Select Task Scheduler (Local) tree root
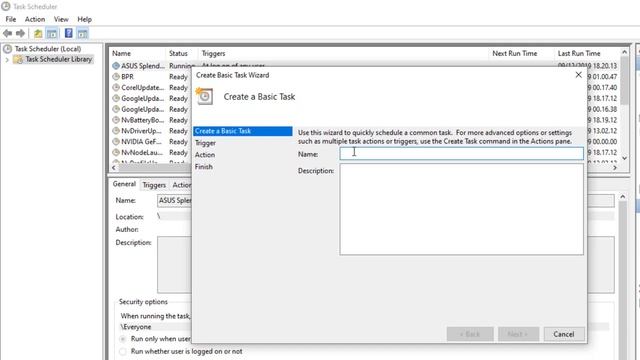Viewport: 640px width, 360px height. (x=48, y=49)
